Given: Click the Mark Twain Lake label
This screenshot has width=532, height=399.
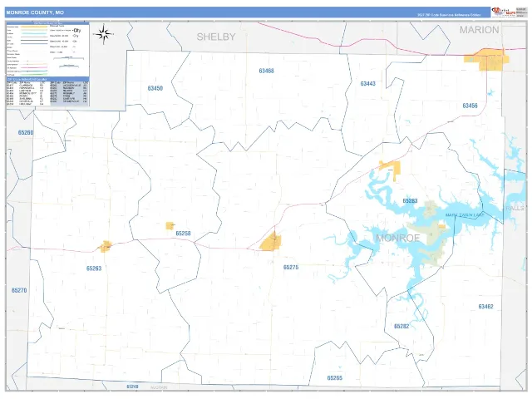Looking at the screenshot, I should pyautogui.click(x=464, y=215).
